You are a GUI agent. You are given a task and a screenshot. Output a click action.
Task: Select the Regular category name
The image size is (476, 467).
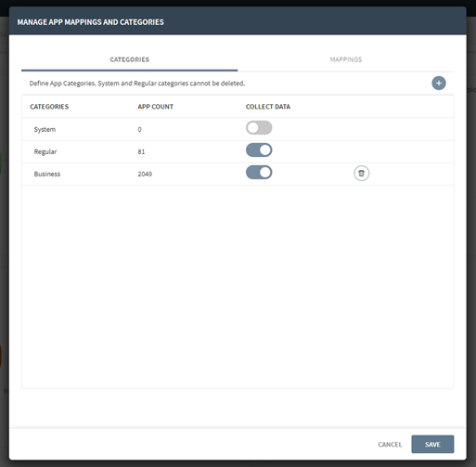pyautogui.click(x=45, y=151)
